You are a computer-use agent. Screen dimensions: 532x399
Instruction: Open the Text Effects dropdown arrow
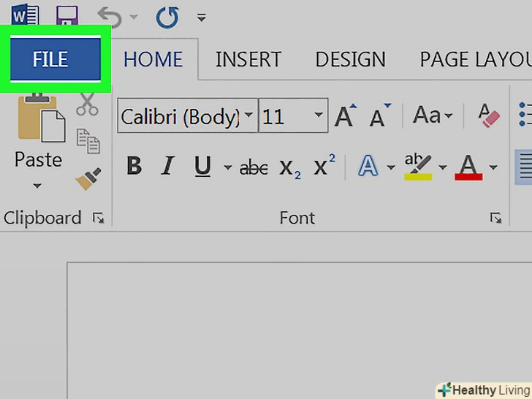pyautogui.click(x=391, y=167)
